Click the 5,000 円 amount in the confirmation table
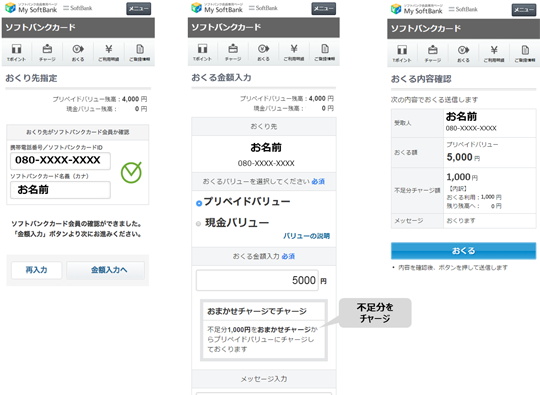This screenshot has height=395, width=540. 463,157
